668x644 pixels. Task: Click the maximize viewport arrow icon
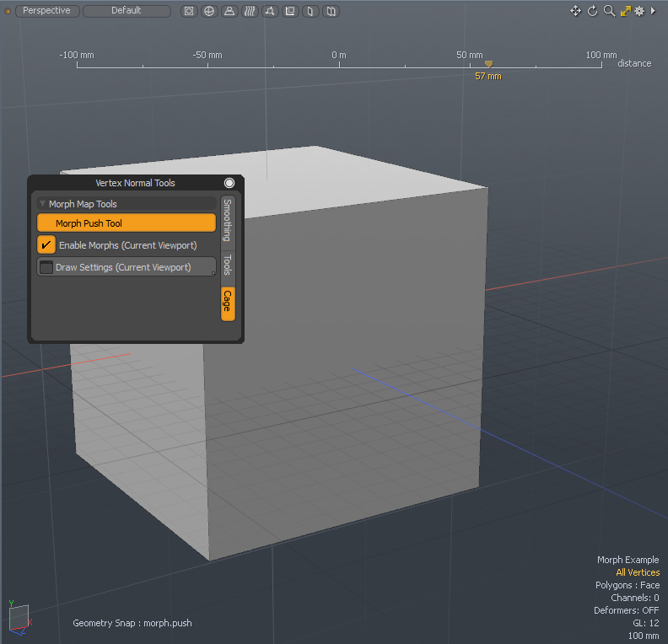[x=625, y=11]
